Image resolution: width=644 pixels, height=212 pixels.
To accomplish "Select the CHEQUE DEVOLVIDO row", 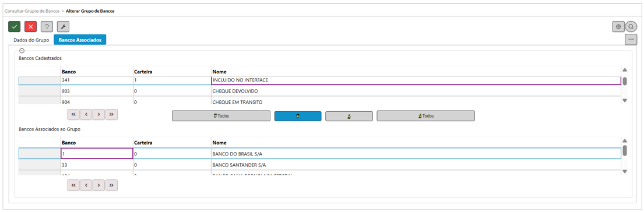I will pyautogui.click(x=319, y=91).
